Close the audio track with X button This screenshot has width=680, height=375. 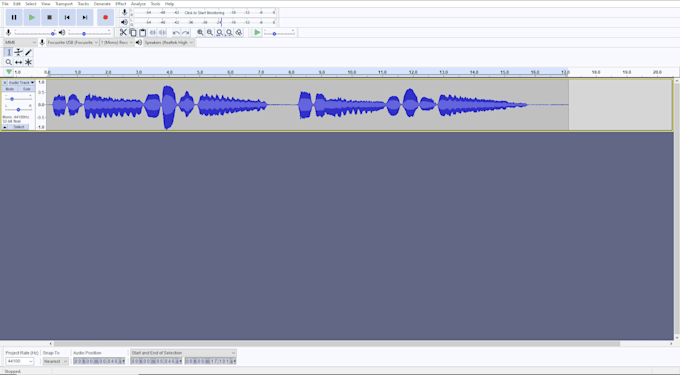[5, 82]
